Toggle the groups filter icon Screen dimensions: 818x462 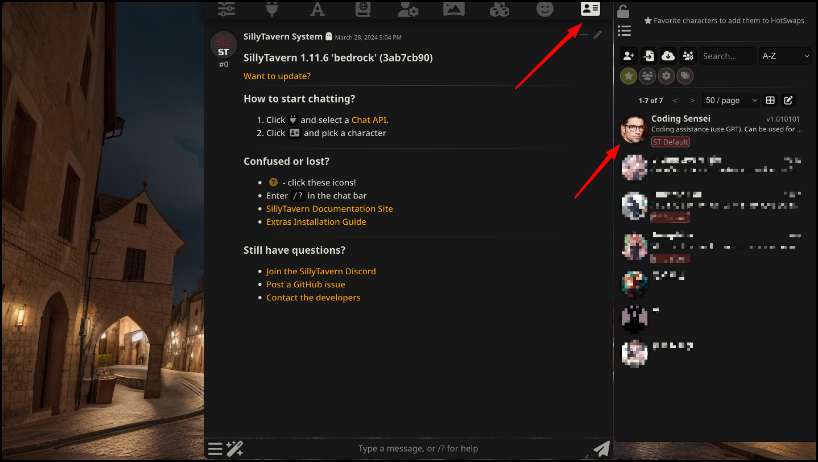(x=647, y=76)
